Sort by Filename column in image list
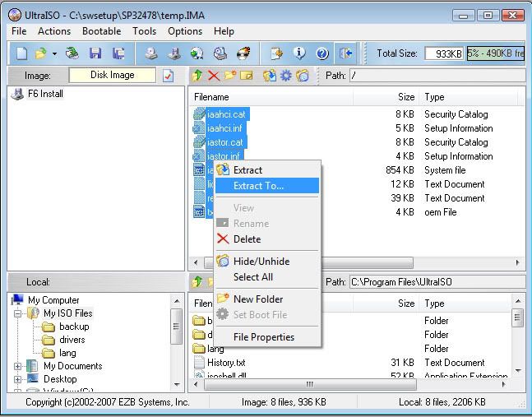Image resolution: width=532 pixels, height=417 pixels. (271, 97)
